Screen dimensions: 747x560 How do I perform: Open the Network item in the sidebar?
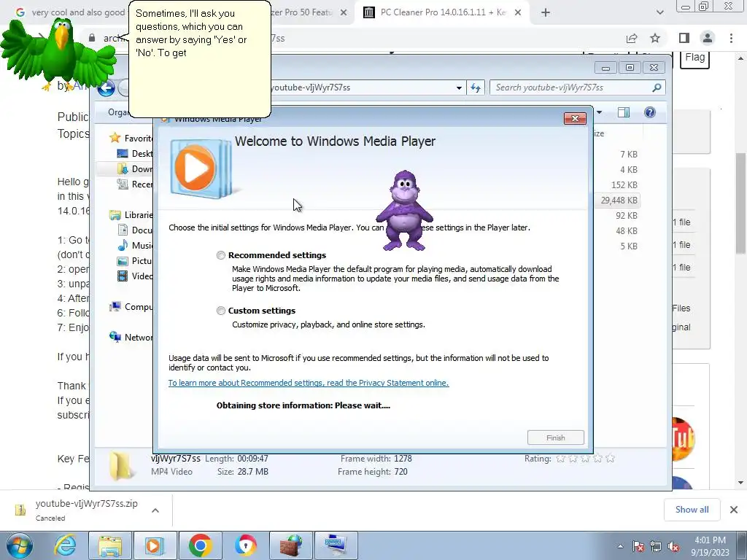131,337
